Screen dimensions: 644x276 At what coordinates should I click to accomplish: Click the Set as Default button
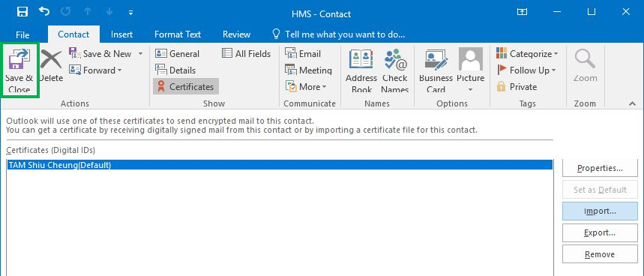pos(600,190)
